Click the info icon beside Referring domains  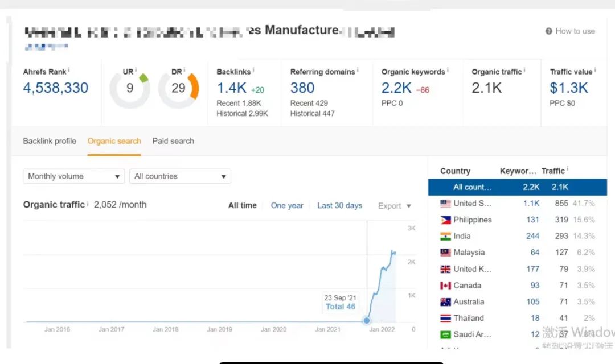(x=358, y=70)
